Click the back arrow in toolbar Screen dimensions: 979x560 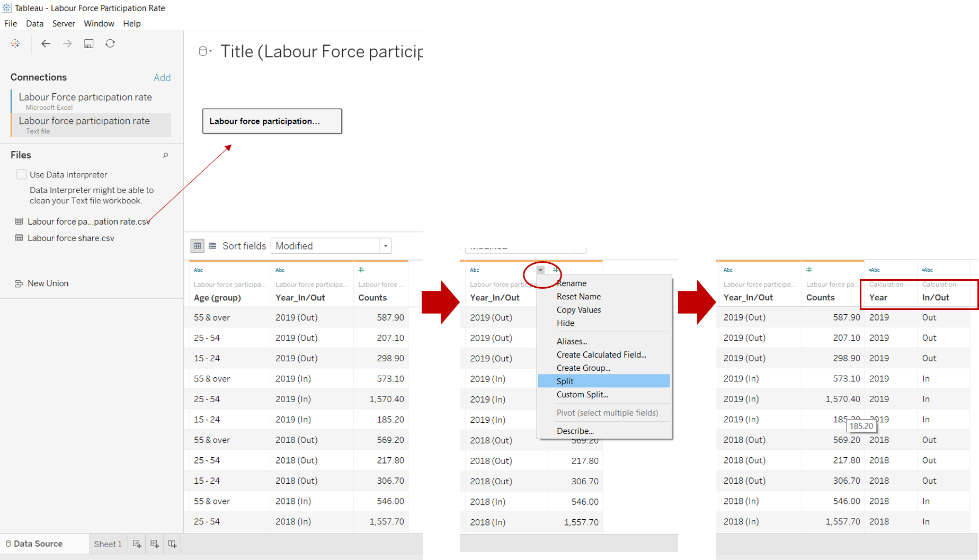tap(46, 43)
